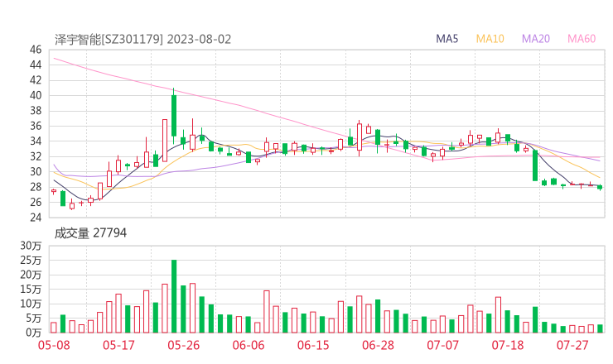This screenshot has width=613, height=364.
Task: Click the 40 price axis label
Action: (x=36, y=95)
